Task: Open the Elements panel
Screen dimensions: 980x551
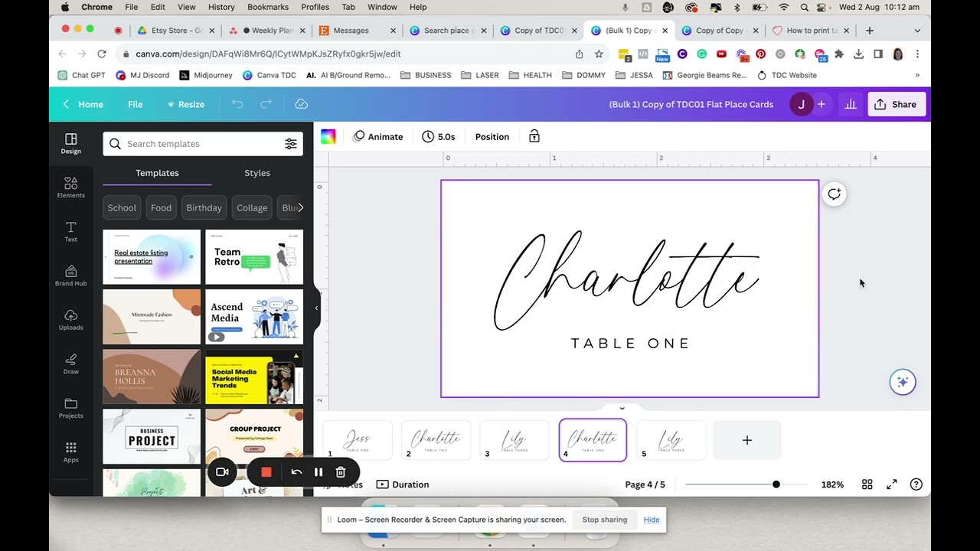Action: tap(70, 187)
